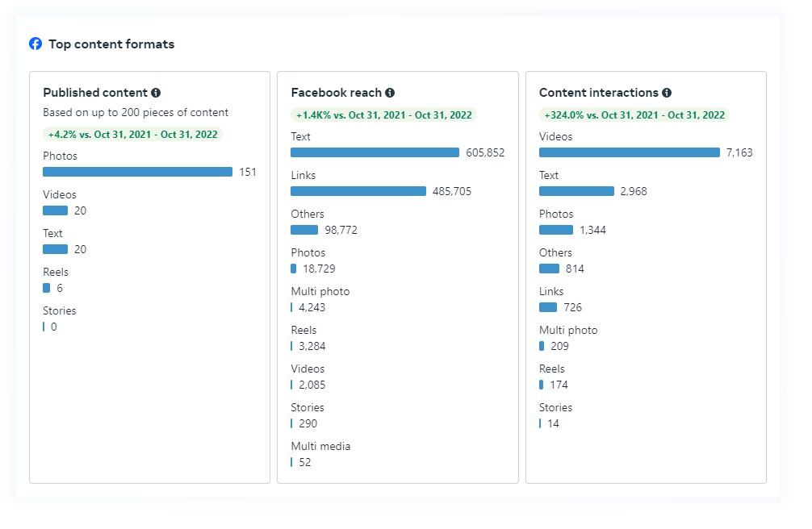Image resolution: width=812 pixels, height=529 pixels.
Task: Click the +4.2% comparison badge
Action: 132,135
